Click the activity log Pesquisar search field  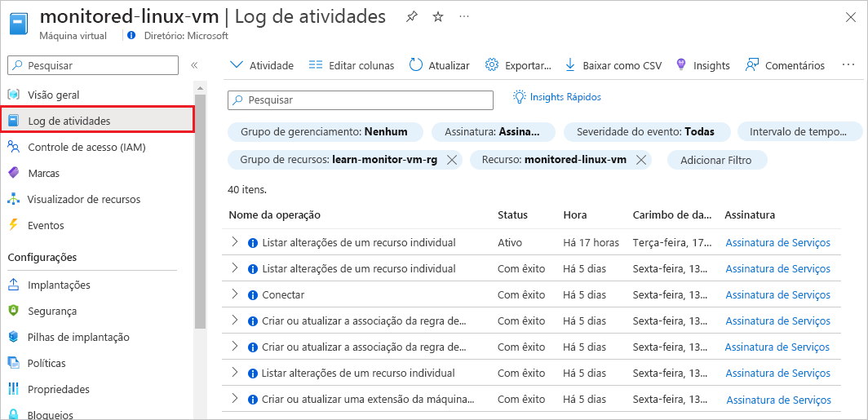click(361, 100)
